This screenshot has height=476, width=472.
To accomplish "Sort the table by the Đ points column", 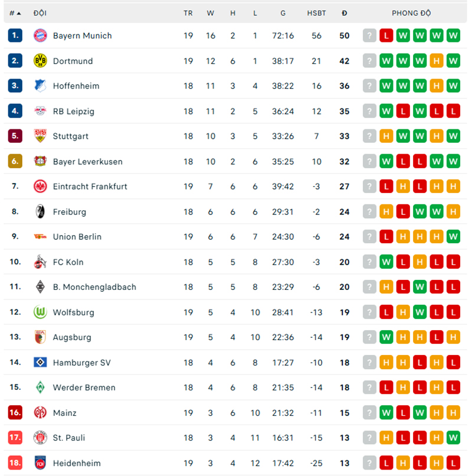I will 345,12.
